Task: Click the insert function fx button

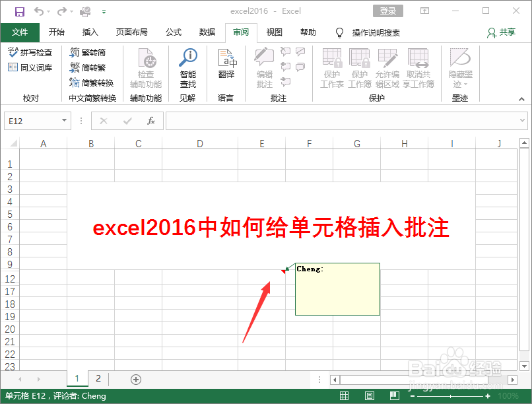Action: (151, 121)
